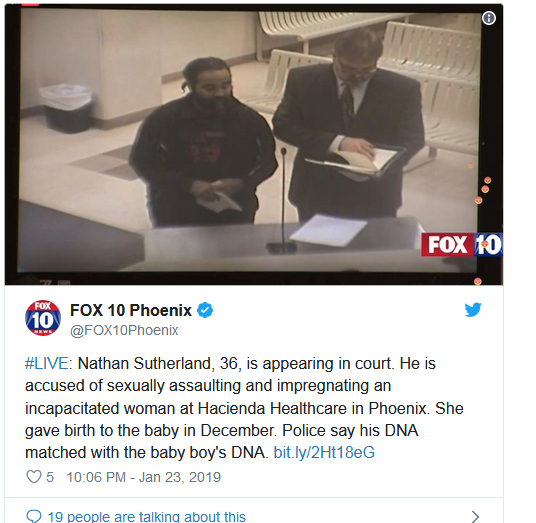This screenshot has height=523, width=536.
Task: Click the verified badge next to FOX 10 Phoenix
Action: click(x=205, y=310)
